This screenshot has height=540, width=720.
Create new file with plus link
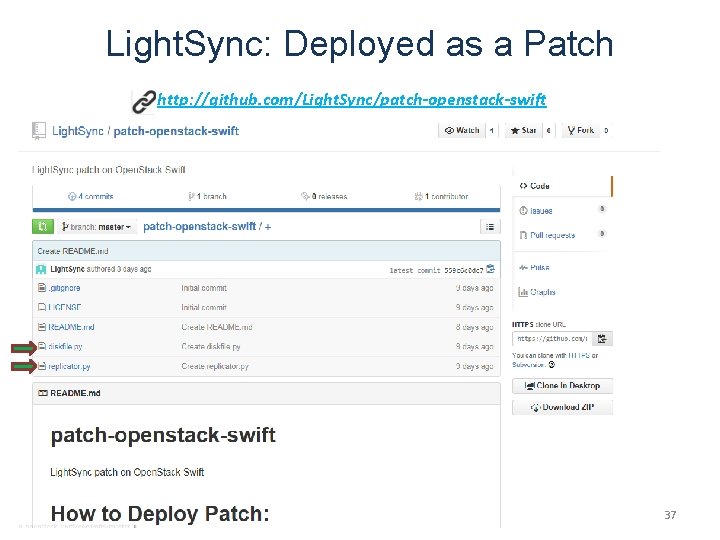click(x=268, y=227)
